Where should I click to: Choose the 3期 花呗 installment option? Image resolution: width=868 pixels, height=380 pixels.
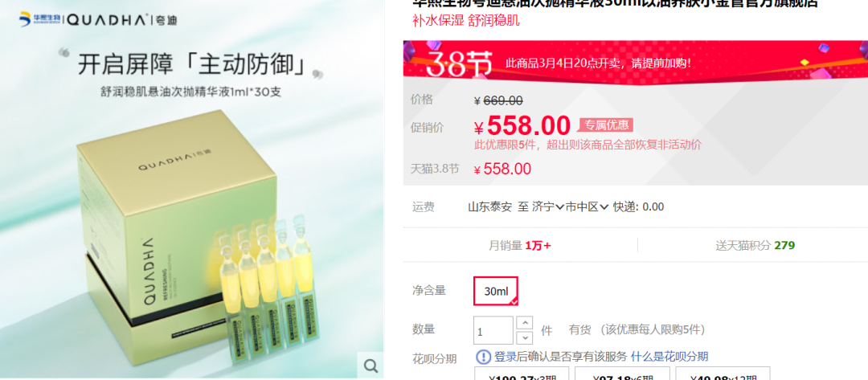(x=522, y=374)
